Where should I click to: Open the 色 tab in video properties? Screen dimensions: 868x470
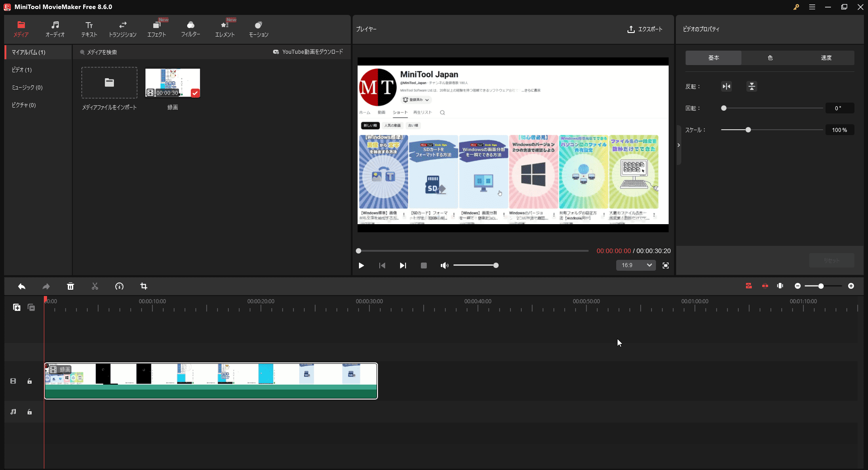tap(769, 57)
